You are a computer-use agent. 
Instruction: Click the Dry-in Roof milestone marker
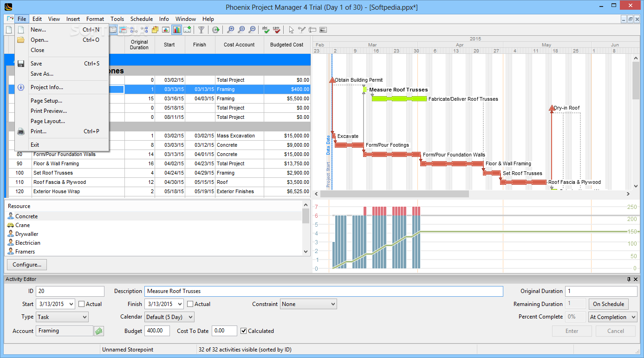coord(552,108)
